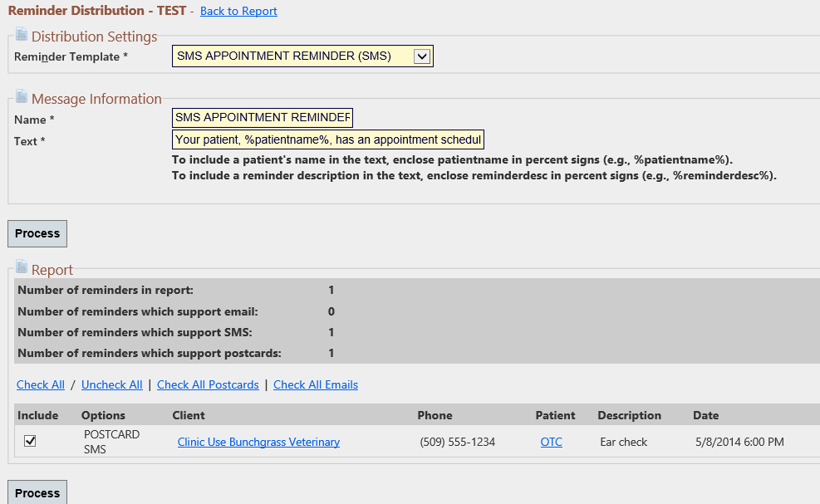820x504 pixels.
Task: Click Check All Postcards link
Action: (209, 384)
